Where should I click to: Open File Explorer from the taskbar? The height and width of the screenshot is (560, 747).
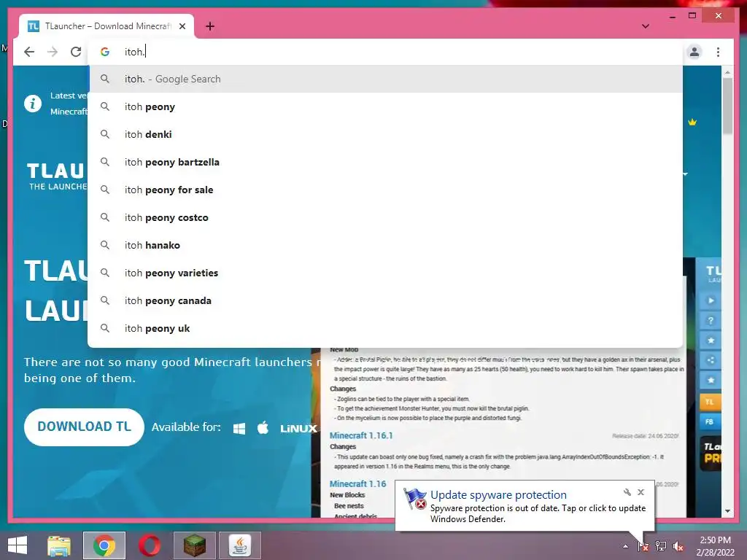tap(59, 545)
